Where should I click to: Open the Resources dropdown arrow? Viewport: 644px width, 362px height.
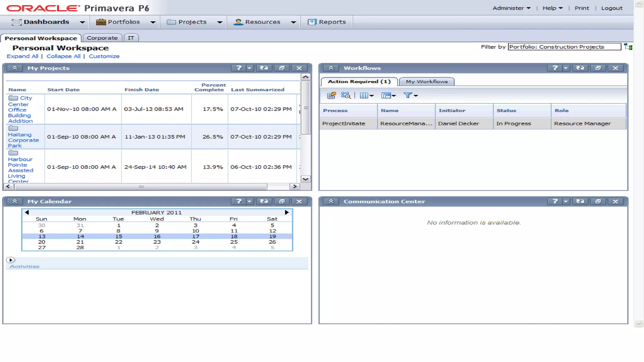click(x=293, y=22)
